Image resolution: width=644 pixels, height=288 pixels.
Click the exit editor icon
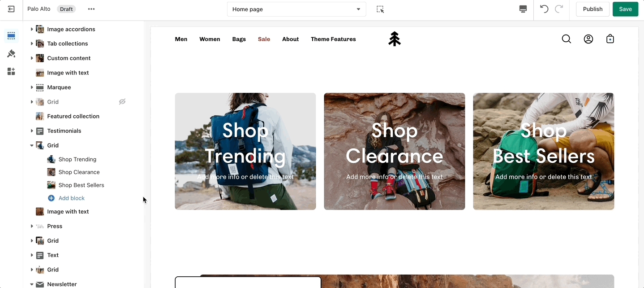point(11,9)
